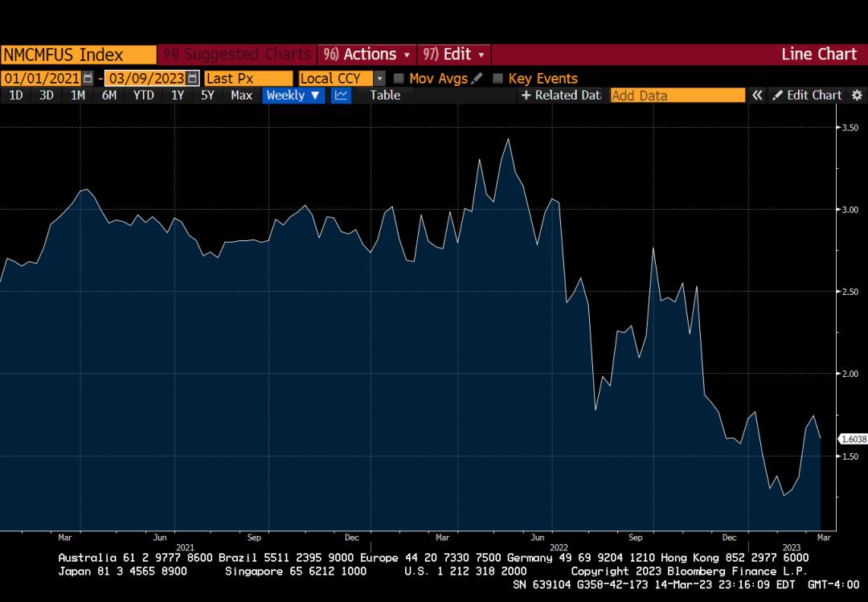Select the line chart view icon
The height and width of the screenshot is (602, 868).
341,95
